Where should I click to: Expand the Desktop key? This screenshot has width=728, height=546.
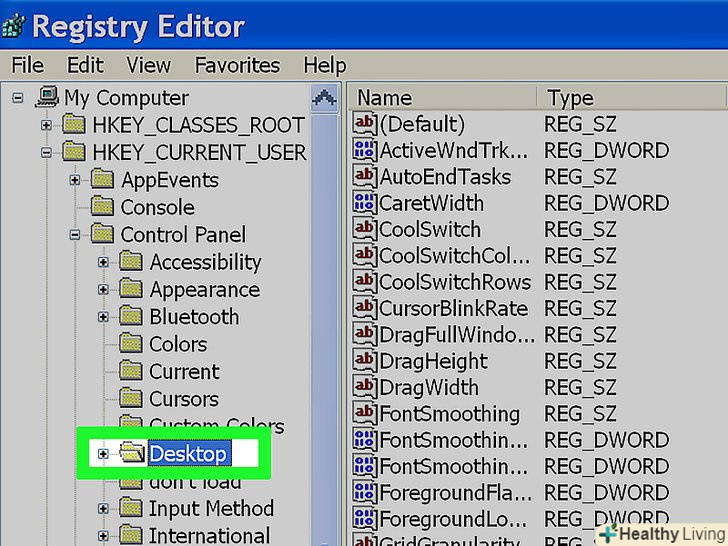tap(103, 454)
